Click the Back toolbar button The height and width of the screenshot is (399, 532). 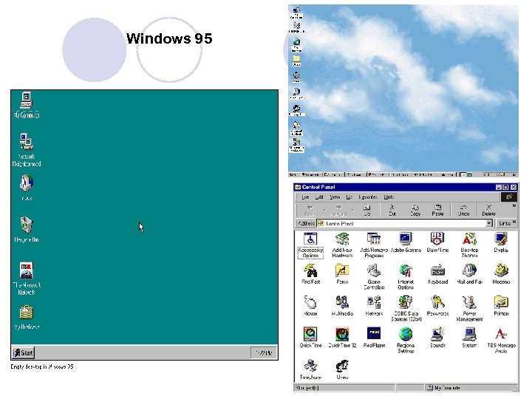(310, 211)
